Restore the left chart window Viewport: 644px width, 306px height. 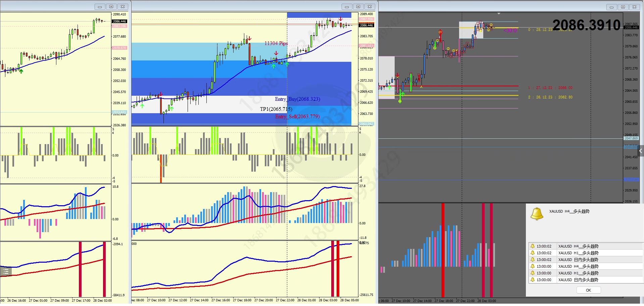pyautogui.click(x=111, y=7)
